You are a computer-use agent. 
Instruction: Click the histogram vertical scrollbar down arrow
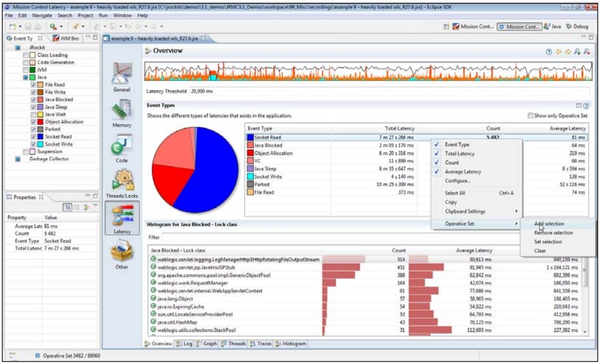tap(584, 332)
